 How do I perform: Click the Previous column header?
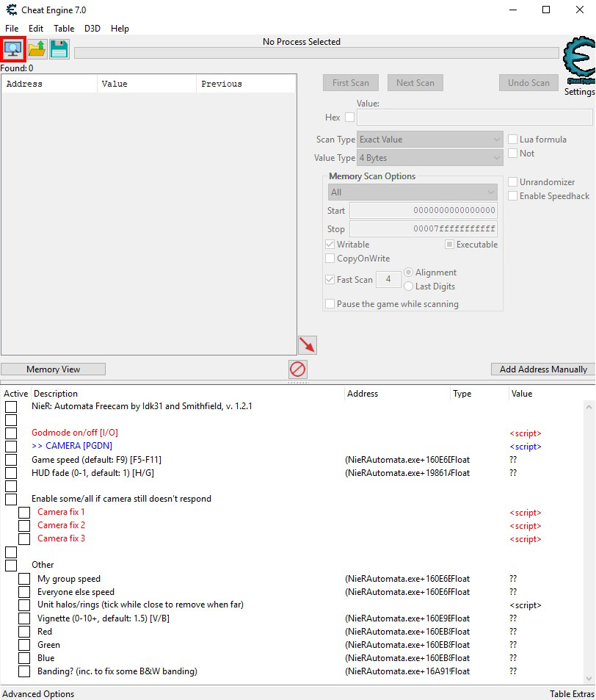245,84
